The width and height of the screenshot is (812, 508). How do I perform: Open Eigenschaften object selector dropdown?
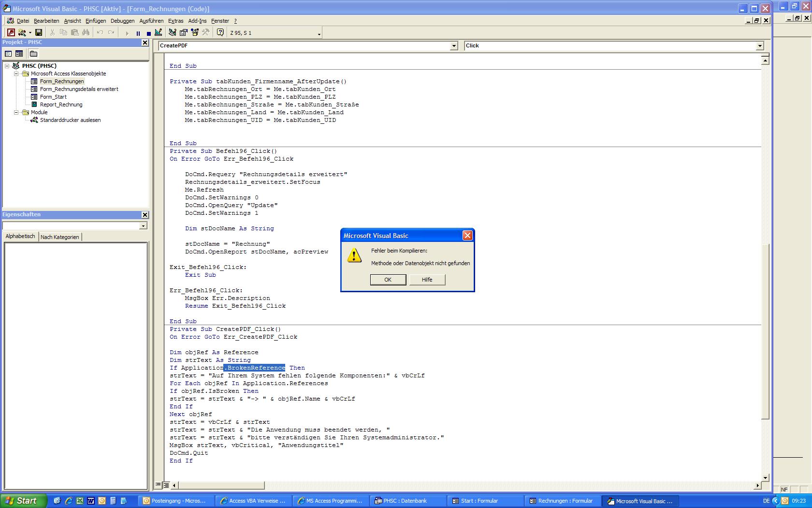[143, 226]
